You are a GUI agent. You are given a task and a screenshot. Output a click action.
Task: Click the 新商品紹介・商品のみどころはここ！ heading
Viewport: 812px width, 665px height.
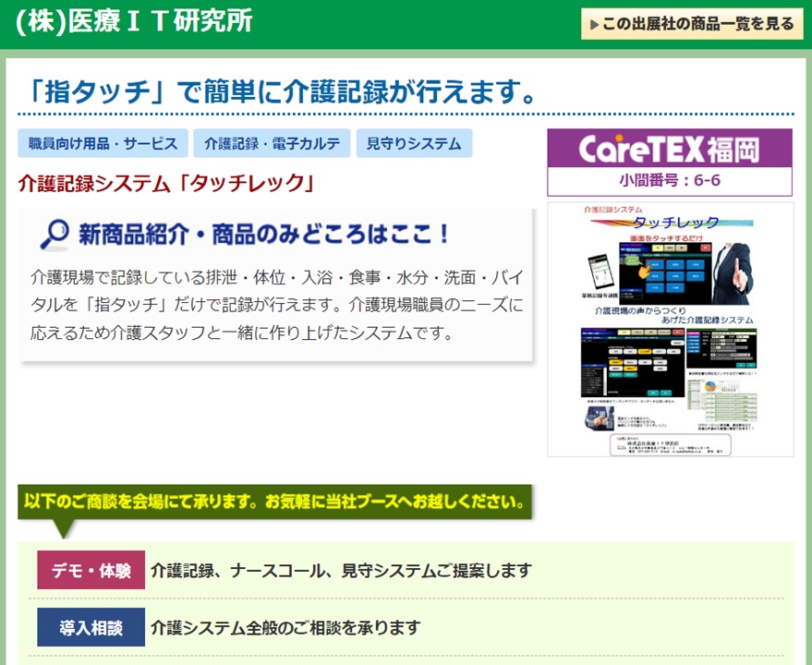[264, 235]
